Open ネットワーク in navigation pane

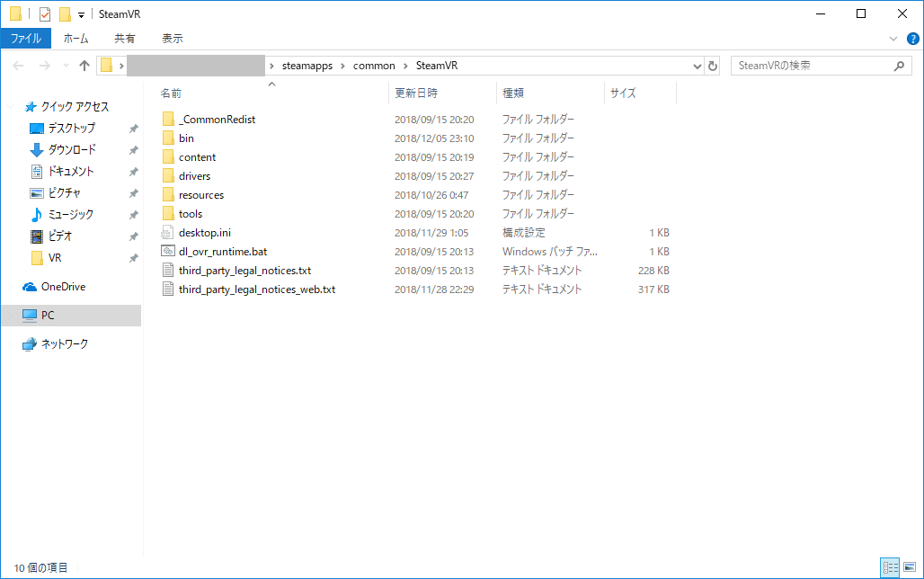click(x=64, y=343)
